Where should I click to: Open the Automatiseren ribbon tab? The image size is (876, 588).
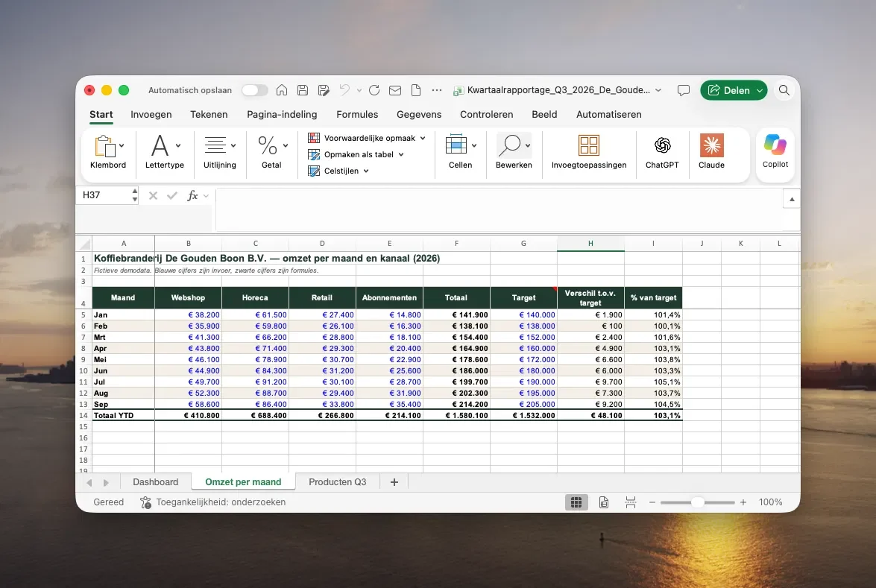[x=609, y=115]
